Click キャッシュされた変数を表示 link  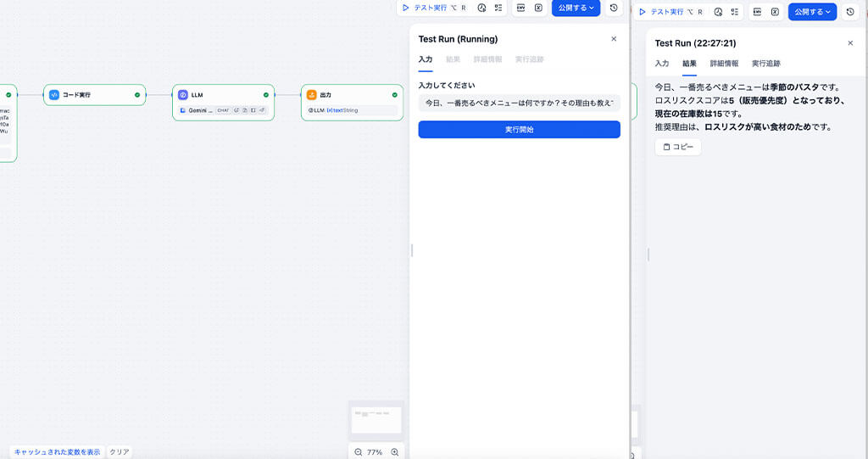[x=57, y=452]
